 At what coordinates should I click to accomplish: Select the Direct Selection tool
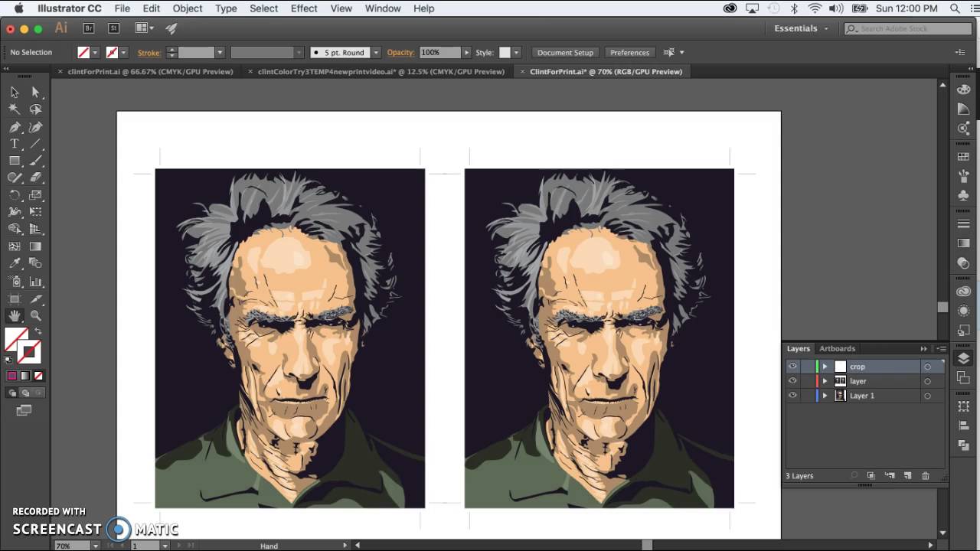(35, 92)
